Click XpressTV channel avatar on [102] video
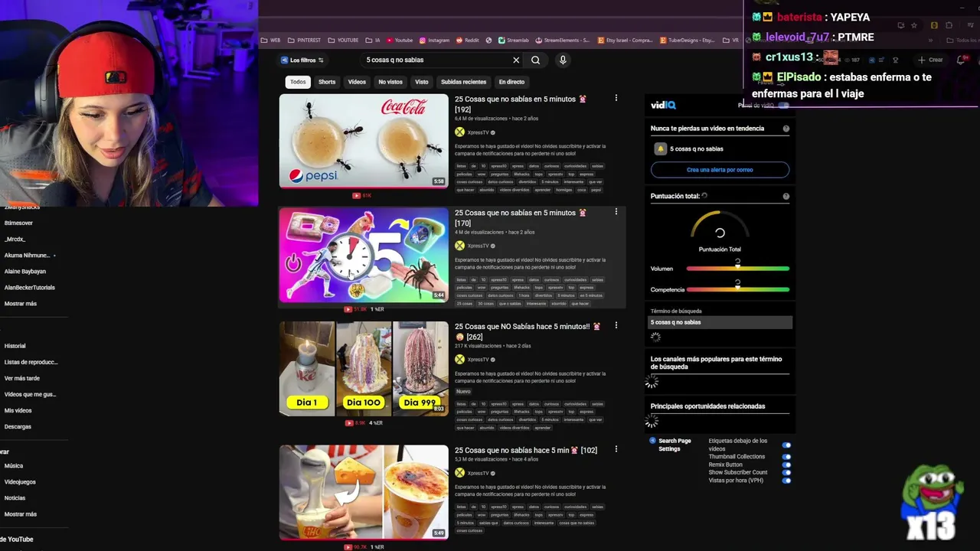980x551 pixels. coord(459,473)
